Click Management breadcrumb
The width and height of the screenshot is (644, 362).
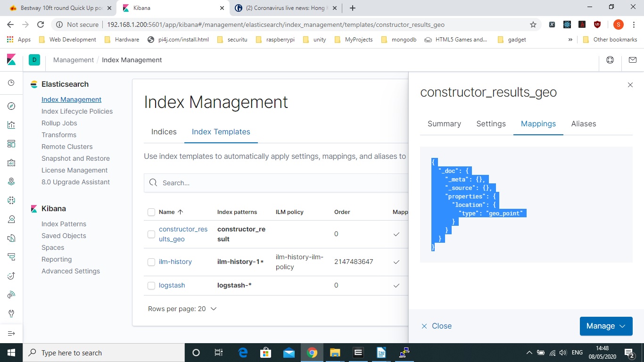pos(74,60)
